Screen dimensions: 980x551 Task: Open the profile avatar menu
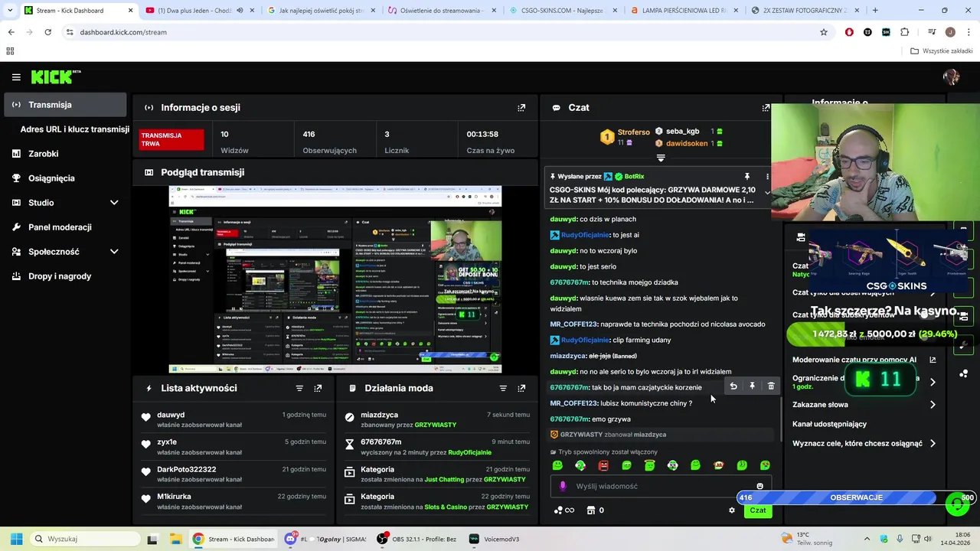pyautogui.click(x=951, y=77)
